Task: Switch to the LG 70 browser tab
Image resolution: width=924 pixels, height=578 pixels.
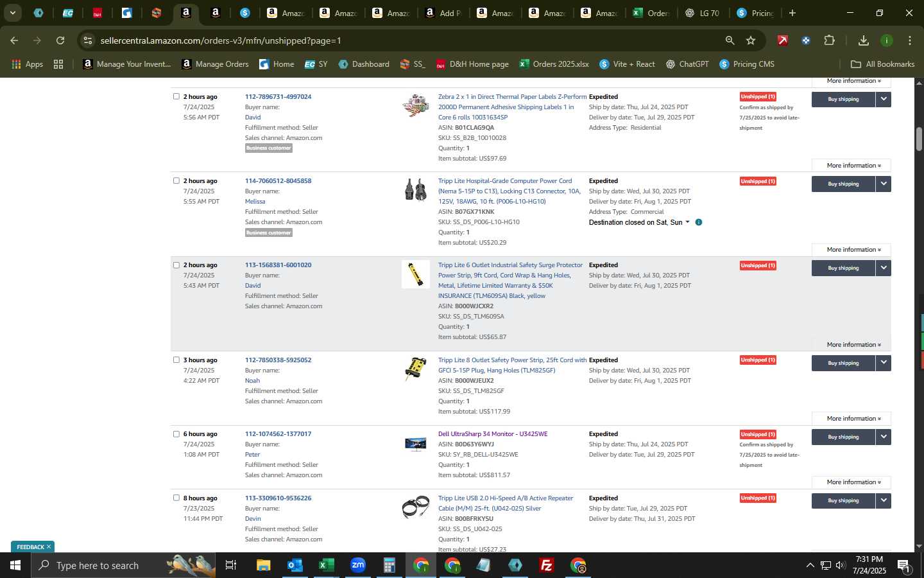Action: (702, 13)
